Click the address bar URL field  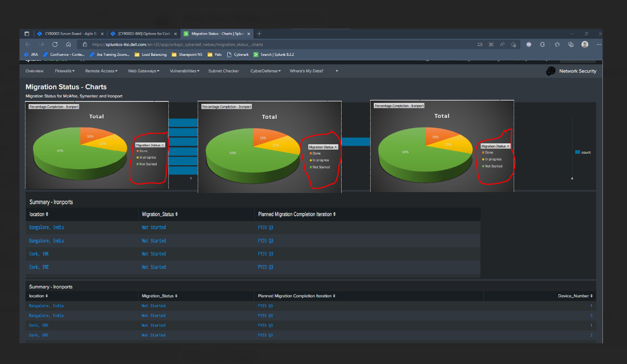179,44
